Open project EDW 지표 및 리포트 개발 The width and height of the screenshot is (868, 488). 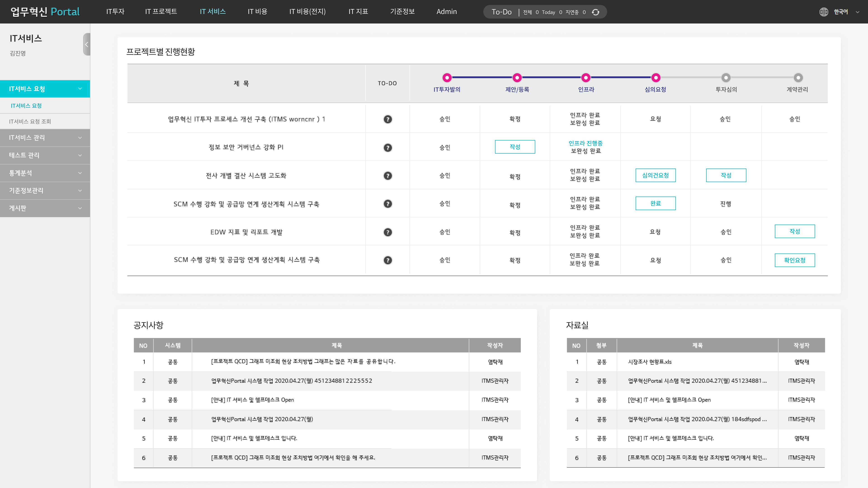click(x=246, y=232)
